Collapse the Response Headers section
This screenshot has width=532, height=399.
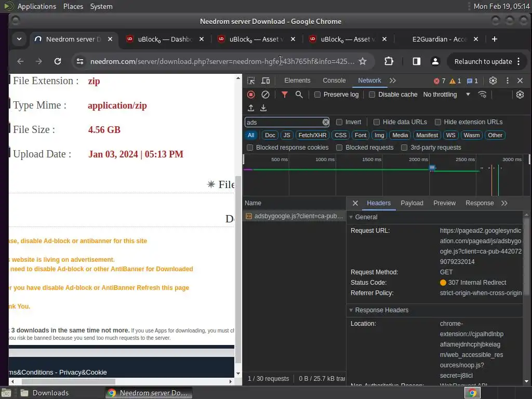(351, 310)
